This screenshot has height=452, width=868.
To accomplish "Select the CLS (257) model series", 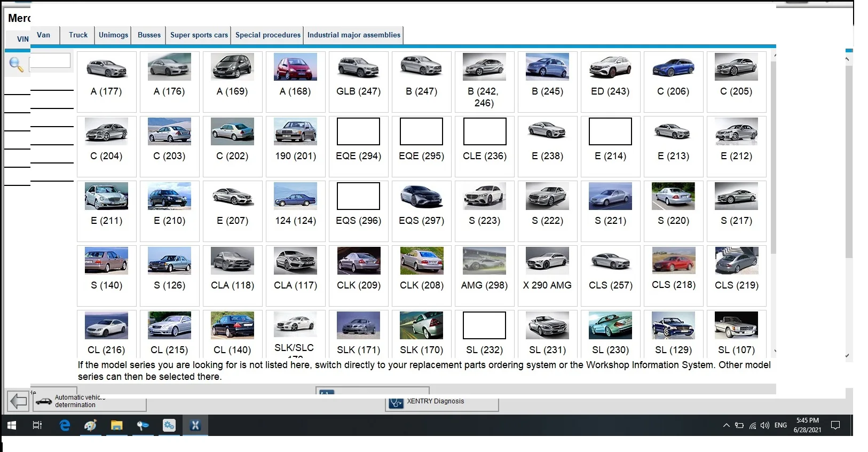I will coord(611,276).
